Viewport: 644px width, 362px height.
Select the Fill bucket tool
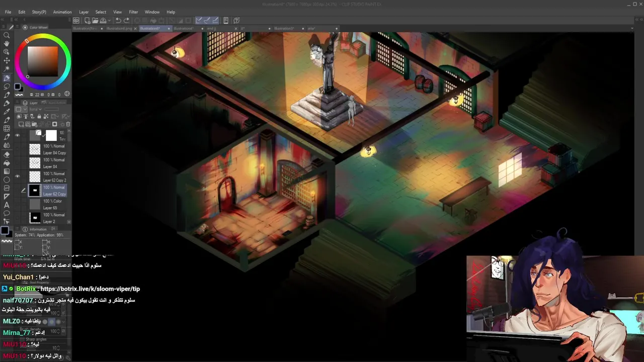[x=7, y=162]
